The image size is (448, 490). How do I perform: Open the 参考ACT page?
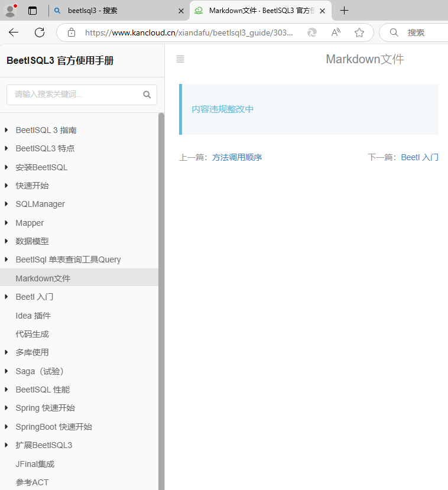[32, 482]
